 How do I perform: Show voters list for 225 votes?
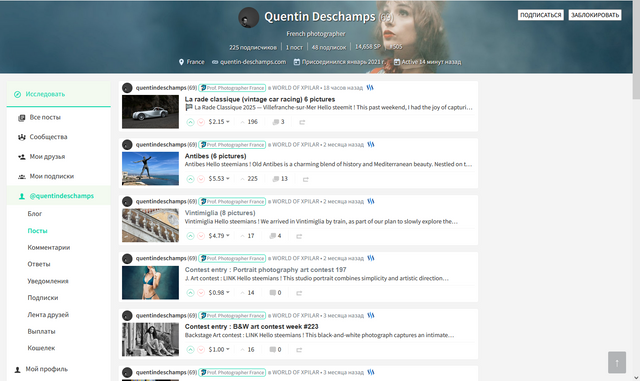(x=249, y=178)
